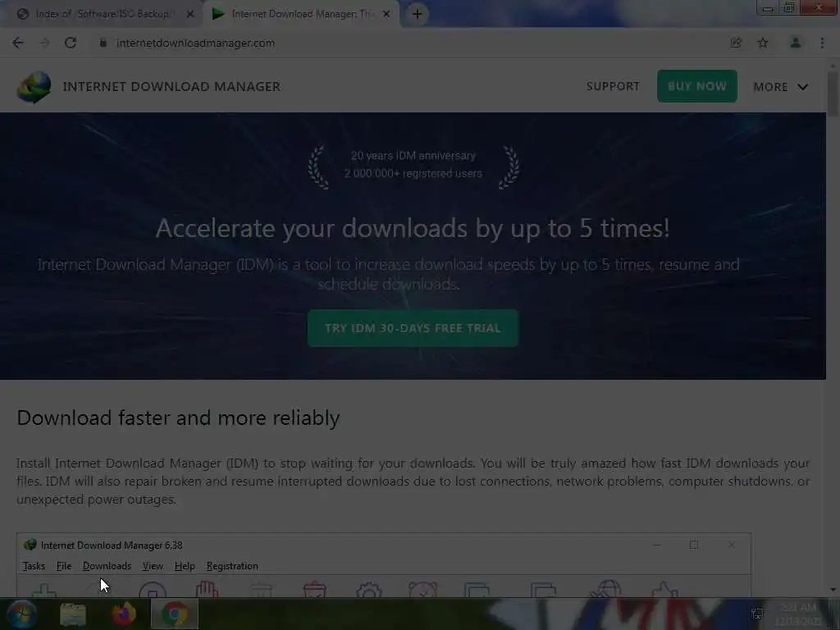This screenshot has width=840, height=630.
Task: Click TRY IDM 30-DAYS FREE TRIAL button
Action: [x=413, y=328]
